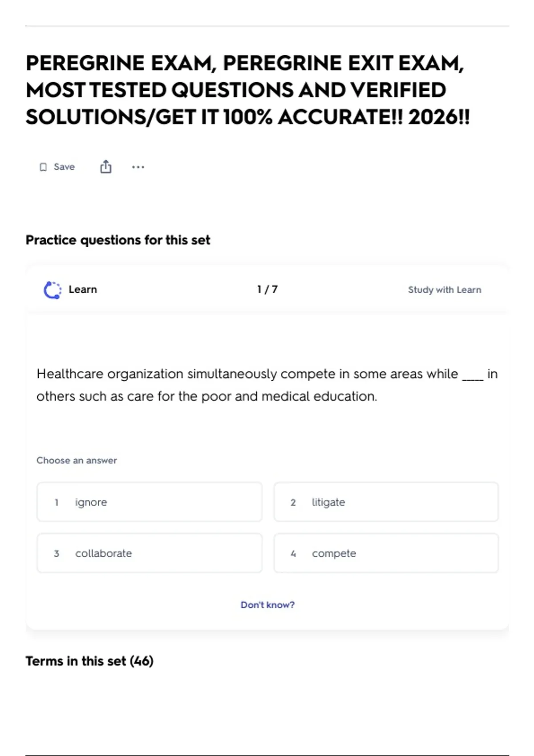
Task: Select answer option 'compete'
Action: point(386,553)
